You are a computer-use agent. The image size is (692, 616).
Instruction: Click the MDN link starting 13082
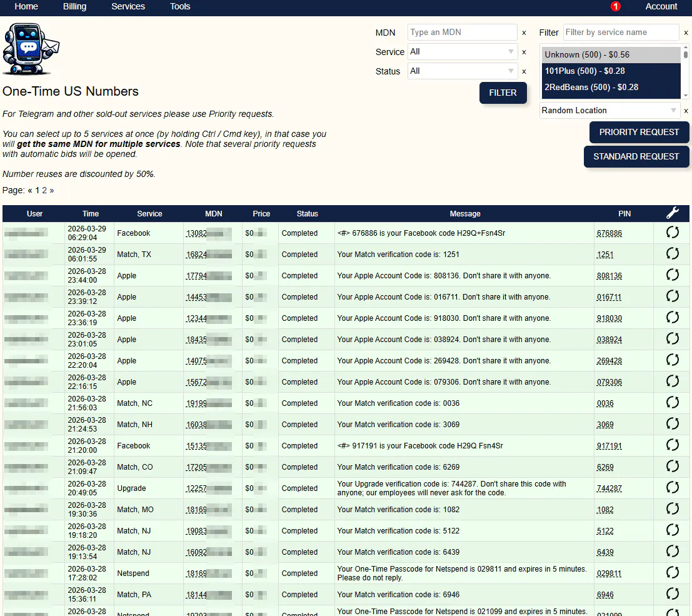click(x=208, y=233)
